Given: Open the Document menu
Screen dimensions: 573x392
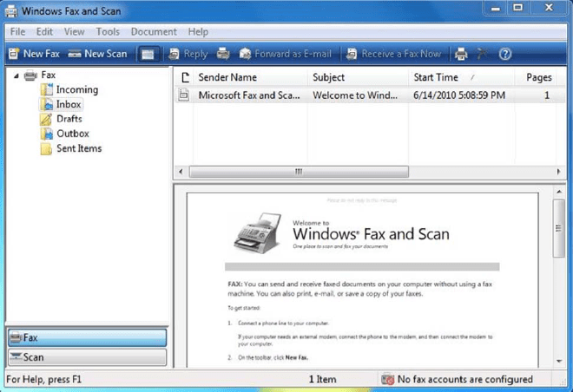Looking at the screenshot, I should (x=154, y=32).
